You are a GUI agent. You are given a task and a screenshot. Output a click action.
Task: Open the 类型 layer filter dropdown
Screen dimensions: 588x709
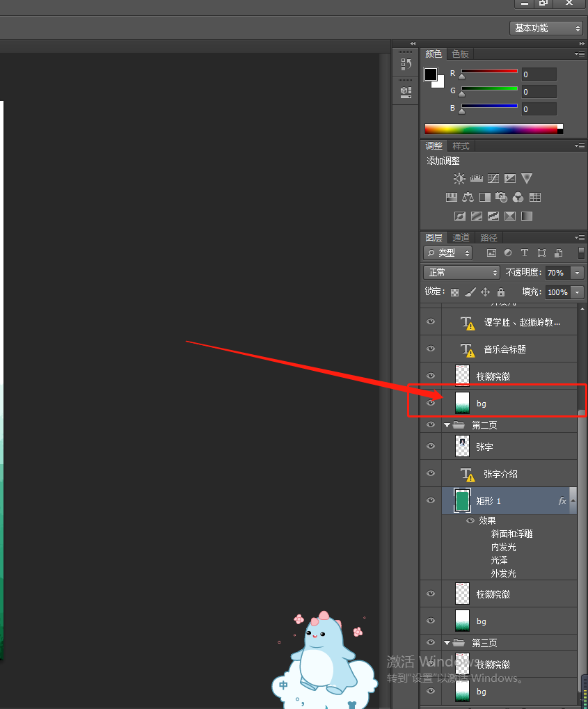pyautogui.click(x=448, y=253)
